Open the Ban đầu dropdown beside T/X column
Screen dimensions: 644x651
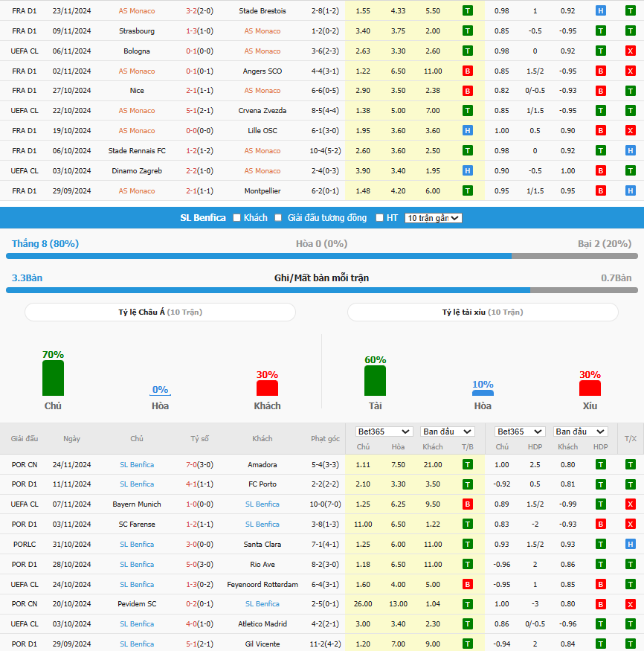tap(581, 432)
